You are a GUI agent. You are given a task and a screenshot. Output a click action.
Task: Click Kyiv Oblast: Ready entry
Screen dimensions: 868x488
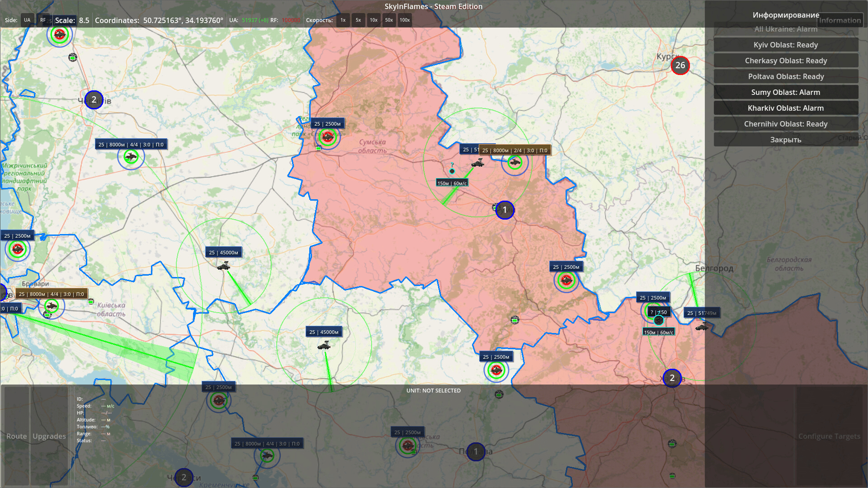[x=785, y=45]
